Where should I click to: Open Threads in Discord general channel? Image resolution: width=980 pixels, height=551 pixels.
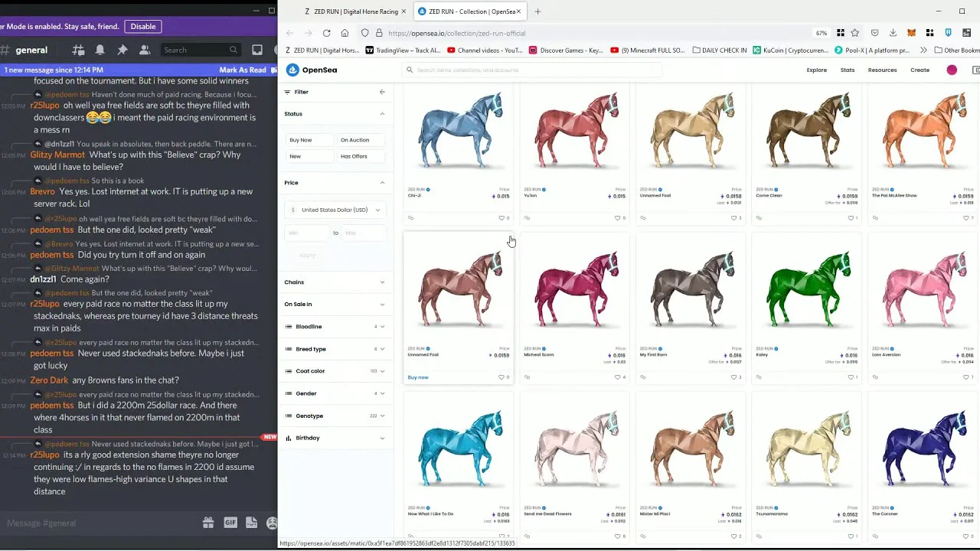click(78, 51)
